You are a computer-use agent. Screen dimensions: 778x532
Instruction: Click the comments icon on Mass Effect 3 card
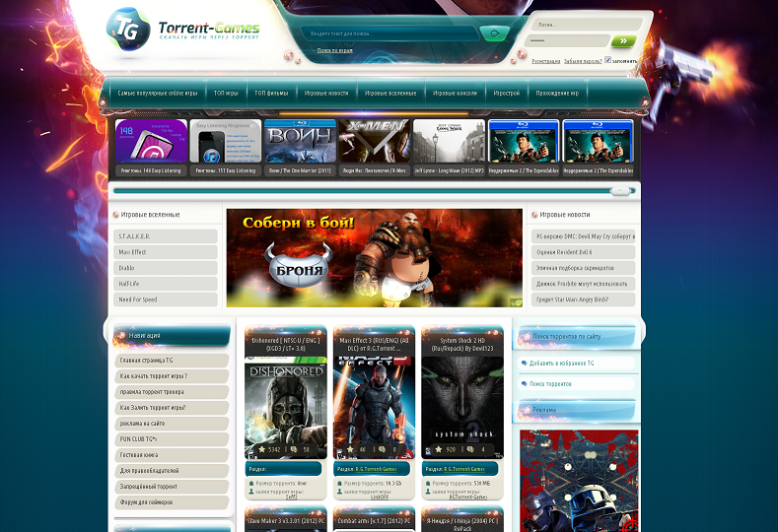click(382, 449)
